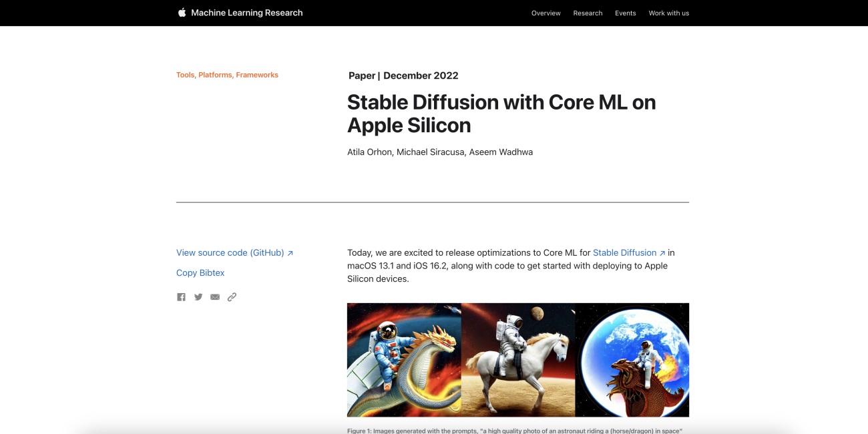This screenshot has height=434, width=868.
Task: Copy the page link icon
Action: point(232,297)
